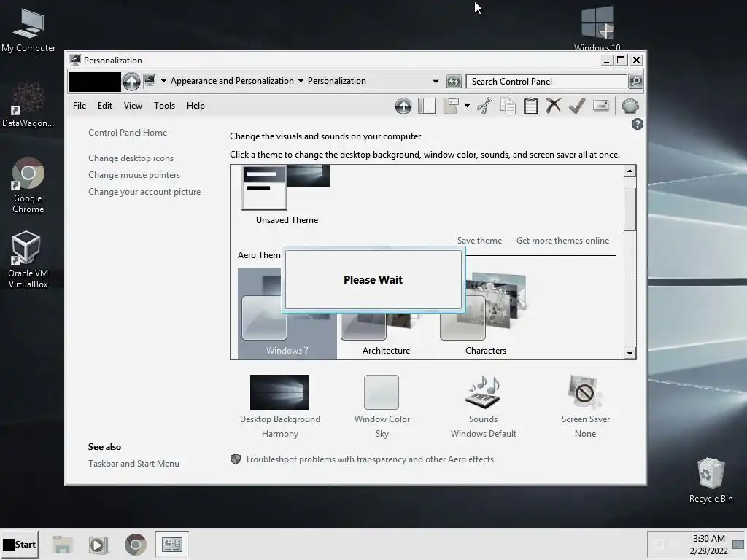747x560 pixels.
Task: Click the shell icon in the toolbar
Action: (x=630, y=106)
